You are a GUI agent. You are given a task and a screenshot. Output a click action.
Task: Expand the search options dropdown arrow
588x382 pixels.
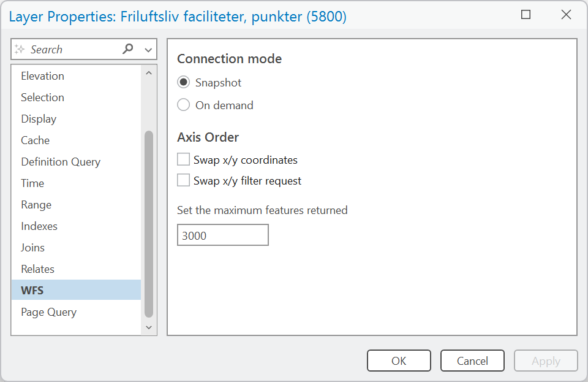pos(148,50)
